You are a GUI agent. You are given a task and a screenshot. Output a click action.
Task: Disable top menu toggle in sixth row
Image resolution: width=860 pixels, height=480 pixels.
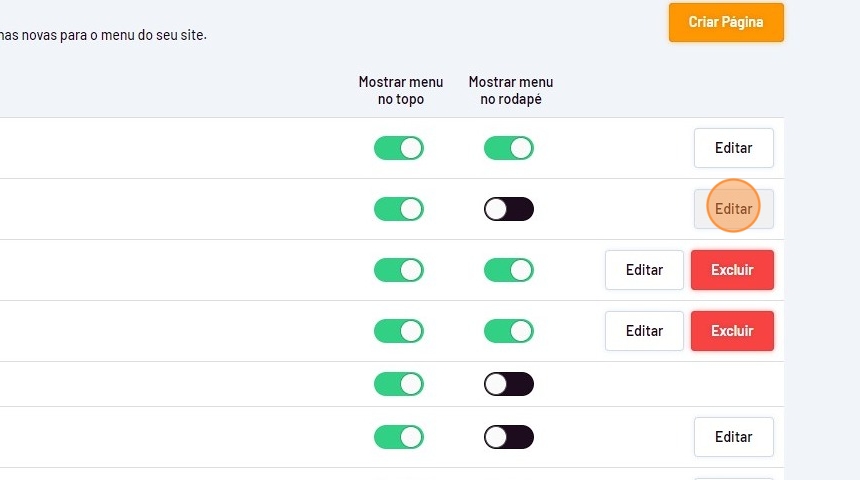(399, 437)
